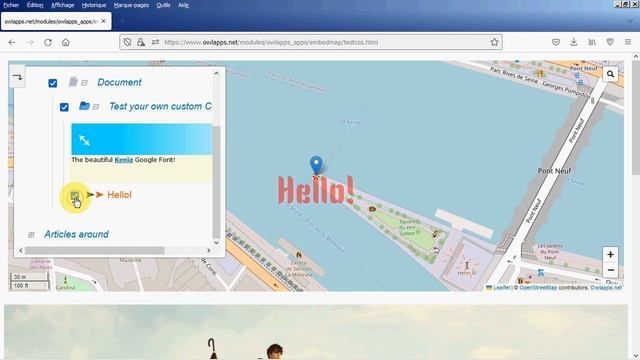Click the page vertical scrollbar thumb
Screen dimensions: 640x360
click(x=636, y=117)
